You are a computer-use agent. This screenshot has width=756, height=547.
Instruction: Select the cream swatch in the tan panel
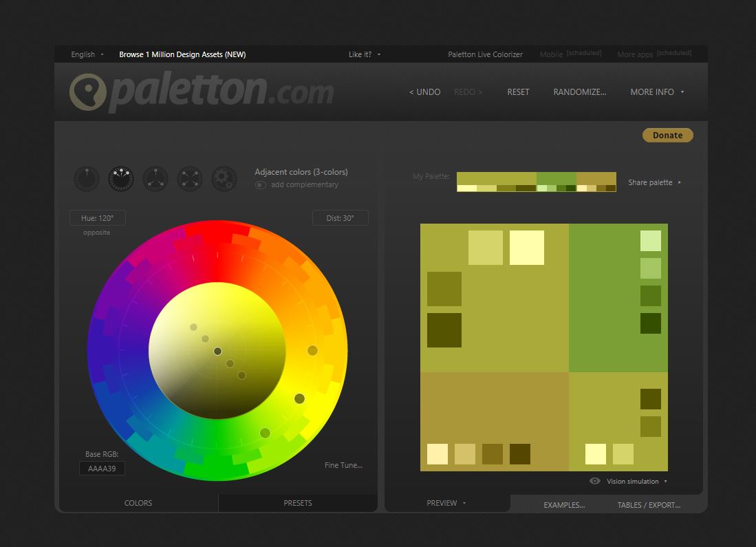coord(438,454)
